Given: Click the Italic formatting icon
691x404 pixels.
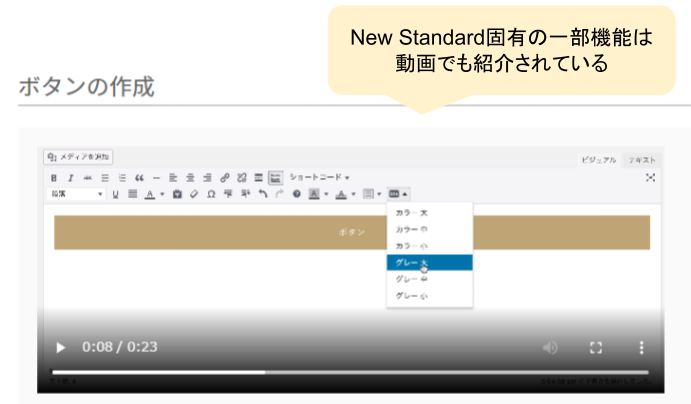Looking at the screenshot, I should [70, 177].
